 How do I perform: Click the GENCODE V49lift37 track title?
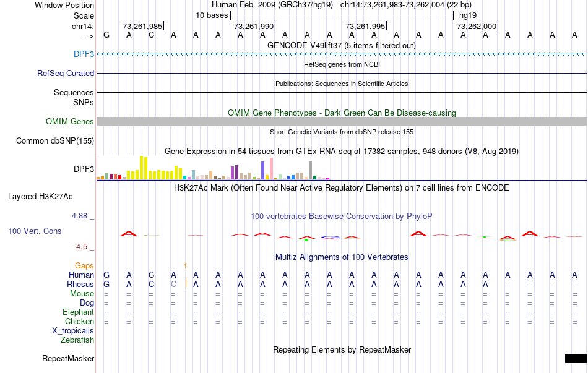click(x=342, y=45)
